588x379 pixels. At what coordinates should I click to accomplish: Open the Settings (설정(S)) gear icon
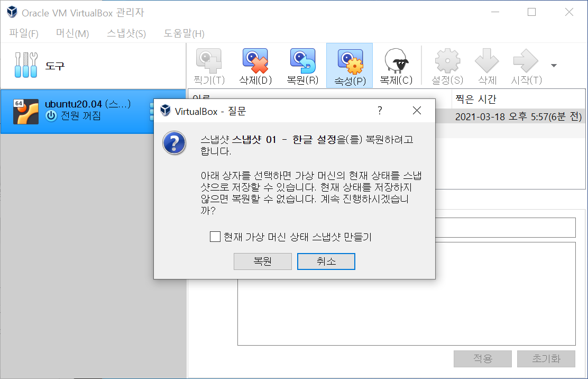point(447,66)
